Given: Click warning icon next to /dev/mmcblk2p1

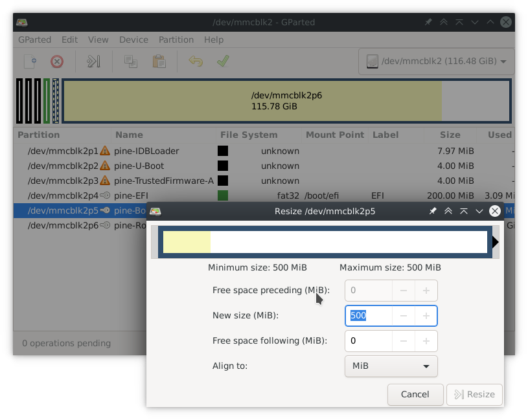Looking at the screenshot, I should (105, 151).
